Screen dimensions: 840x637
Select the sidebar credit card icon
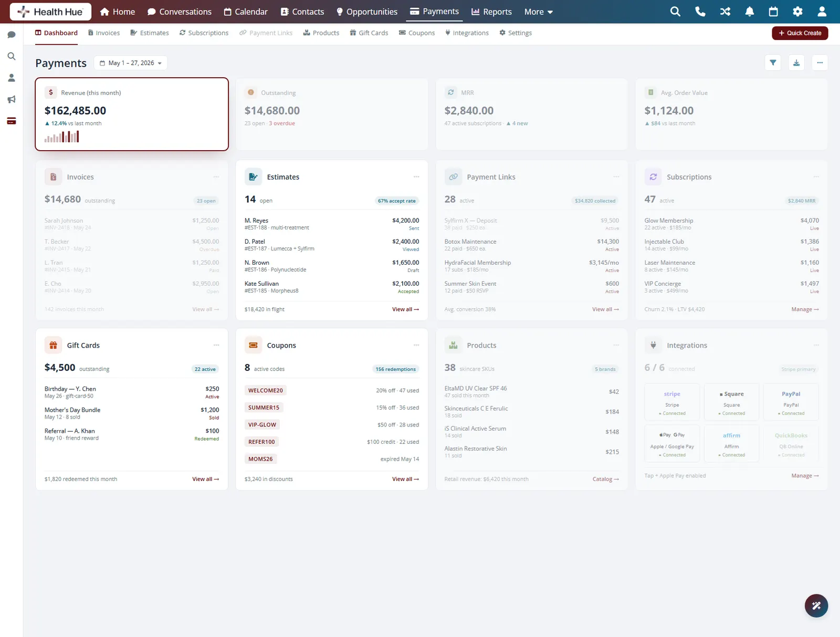pos(12,121)
